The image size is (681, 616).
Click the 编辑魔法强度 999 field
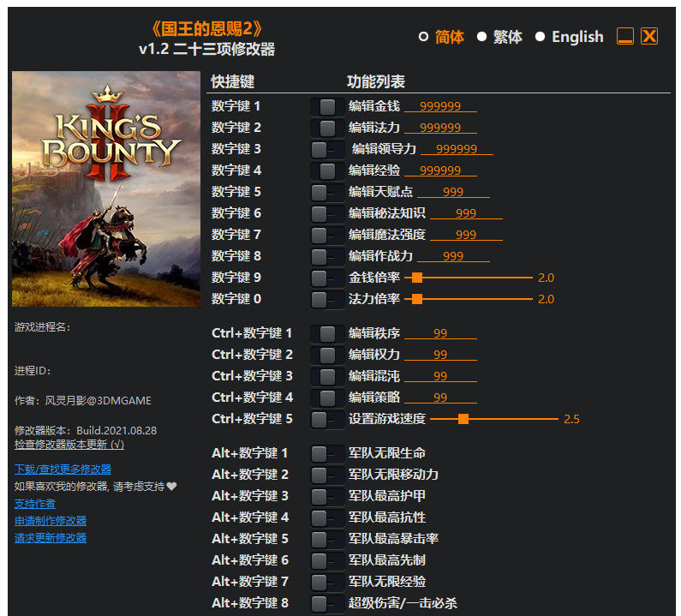[466, 235]
